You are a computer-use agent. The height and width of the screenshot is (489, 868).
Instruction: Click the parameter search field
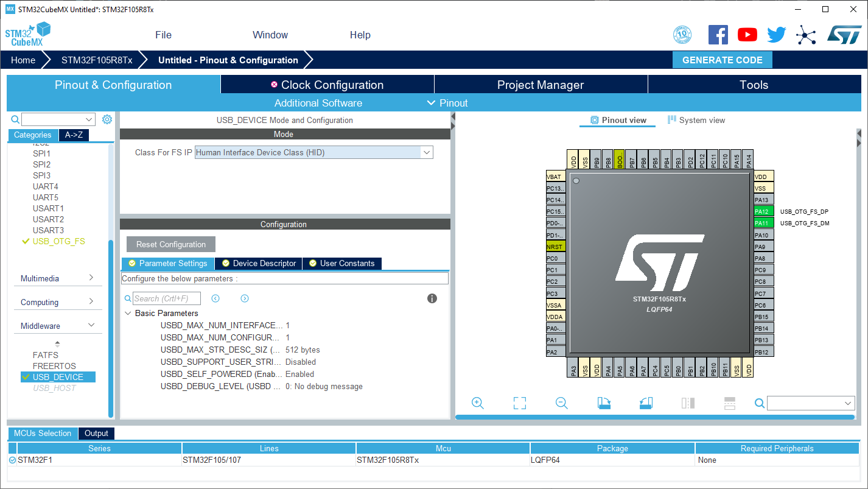(x=167, y=298)
